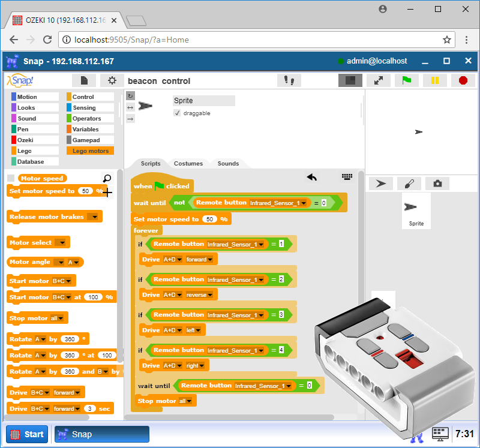The height and width of the screenshot is (448, 480).
Task: Open Motor select block dropdown
Action: coord(61,243)
